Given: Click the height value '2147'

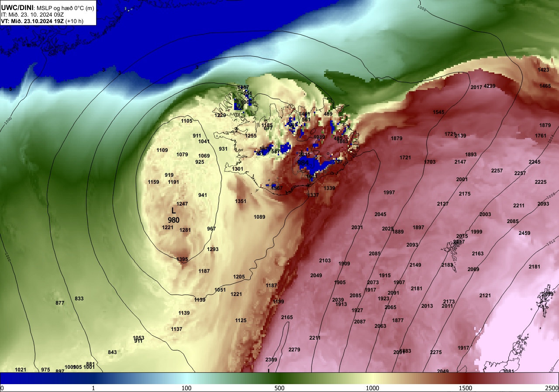Looking at the screenshot, I should tap(460, 162).
